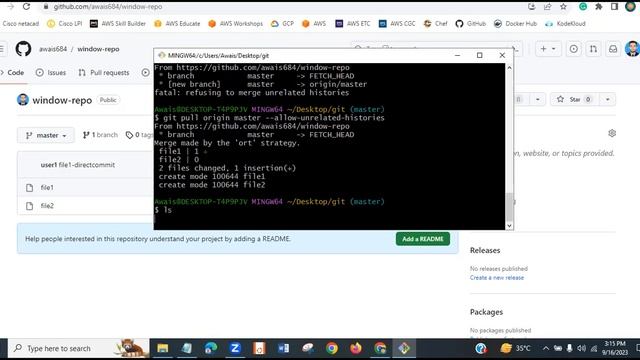Open Firefox from taskbar
The width and height of the screenshot is (640, 360).
pos(356,348)
